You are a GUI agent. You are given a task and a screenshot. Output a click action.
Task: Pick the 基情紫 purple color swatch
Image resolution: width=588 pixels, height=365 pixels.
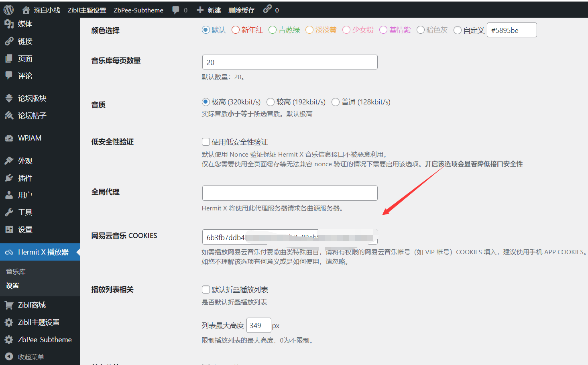(383, 30)
